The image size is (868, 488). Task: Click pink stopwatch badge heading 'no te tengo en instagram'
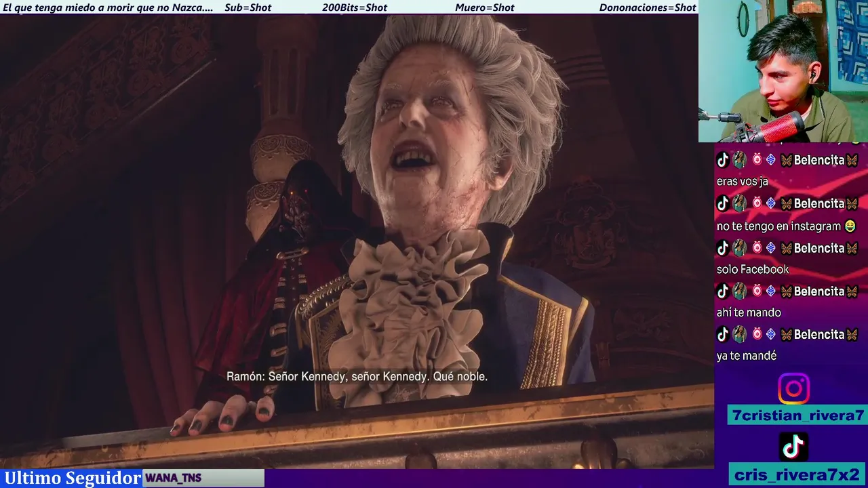[757, 203]
